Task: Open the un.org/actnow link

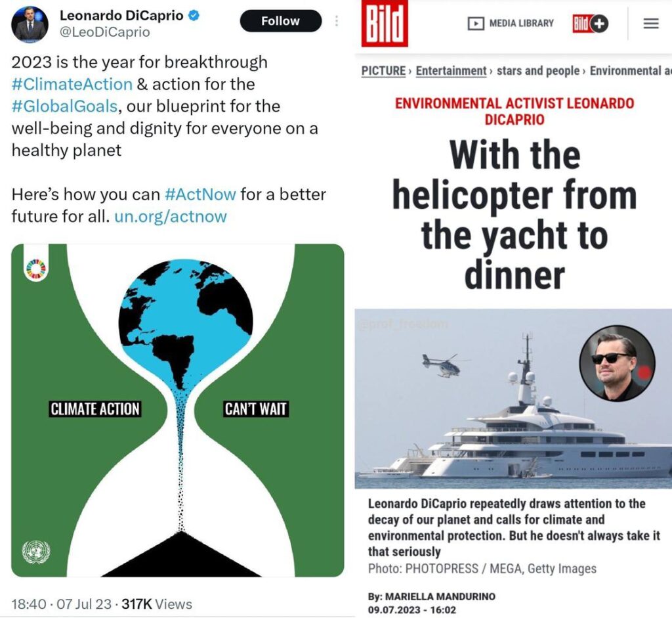Action: tap(171, 216)
